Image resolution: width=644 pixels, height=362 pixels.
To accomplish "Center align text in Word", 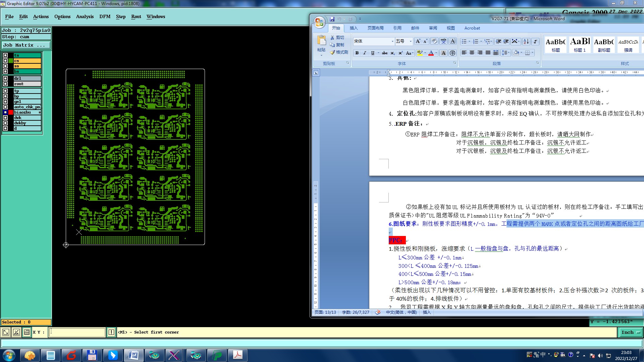I will [x=472, y=53].
